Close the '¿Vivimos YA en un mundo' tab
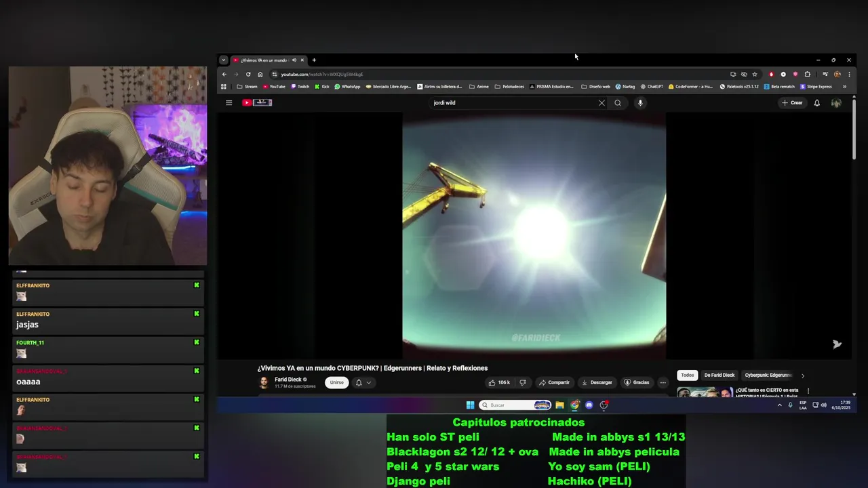The image size is (868, 488). coord(302,60)
